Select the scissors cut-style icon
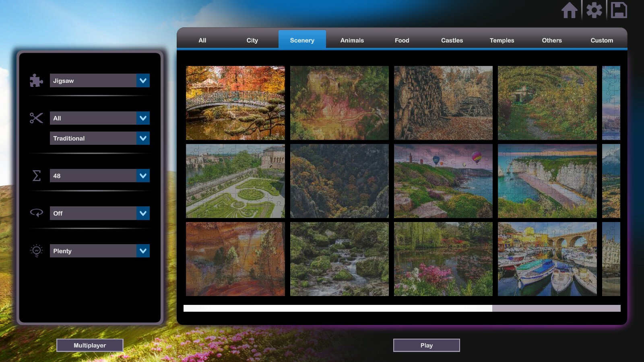644x362 pixels. [36, 118]
